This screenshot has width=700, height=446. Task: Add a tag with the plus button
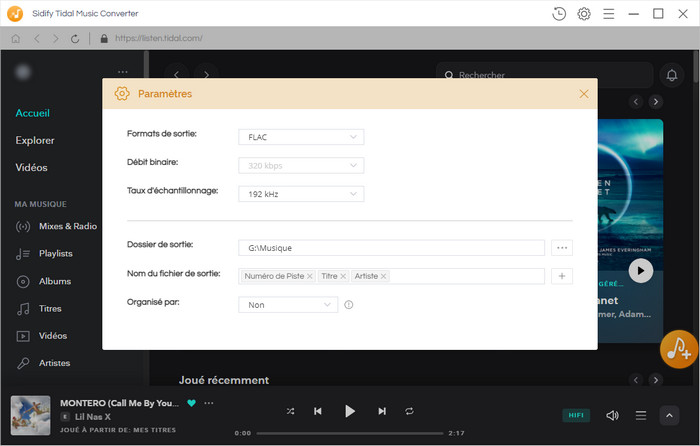pyautogui.click(x=562, y=276)
